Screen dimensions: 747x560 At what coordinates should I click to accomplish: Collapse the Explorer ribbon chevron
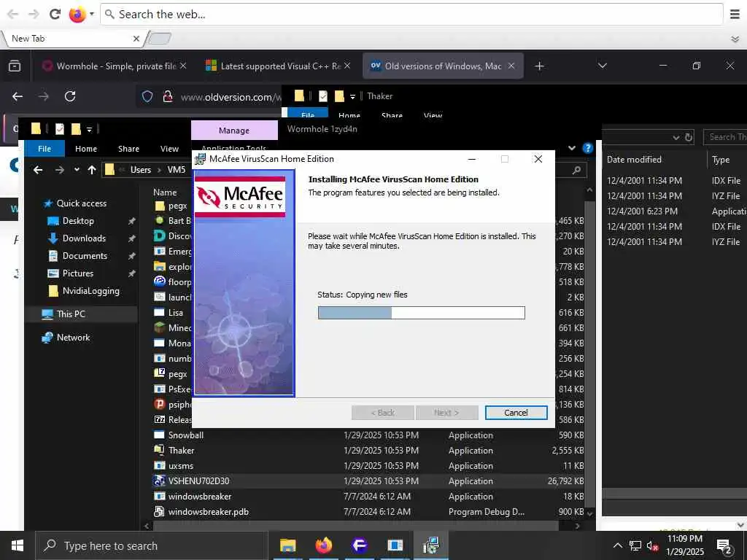pyautogui.click(x=572, y=148)
